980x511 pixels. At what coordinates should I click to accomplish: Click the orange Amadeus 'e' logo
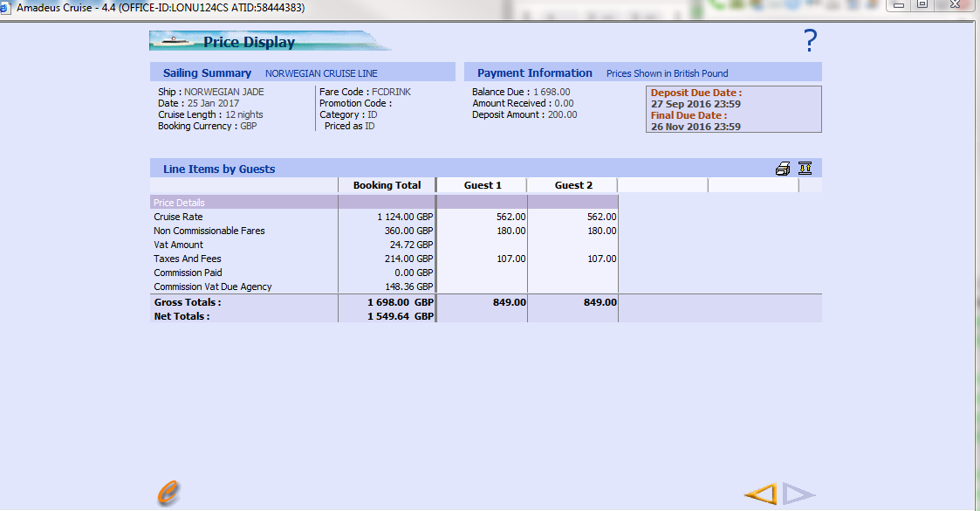pos(168,493)
